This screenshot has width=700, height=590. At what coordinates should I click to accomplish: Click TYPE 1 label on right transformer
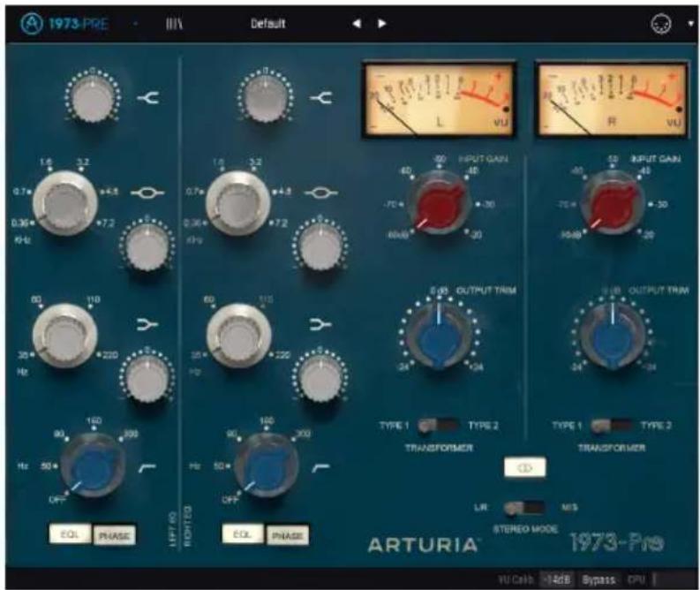567,426
